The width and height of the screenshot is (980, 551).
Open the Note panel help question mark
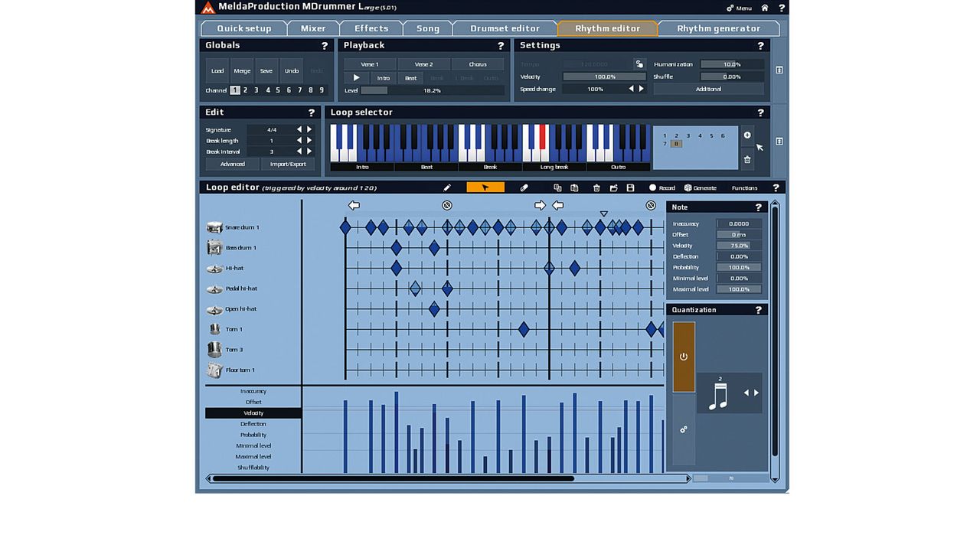[x=759, y=207]
